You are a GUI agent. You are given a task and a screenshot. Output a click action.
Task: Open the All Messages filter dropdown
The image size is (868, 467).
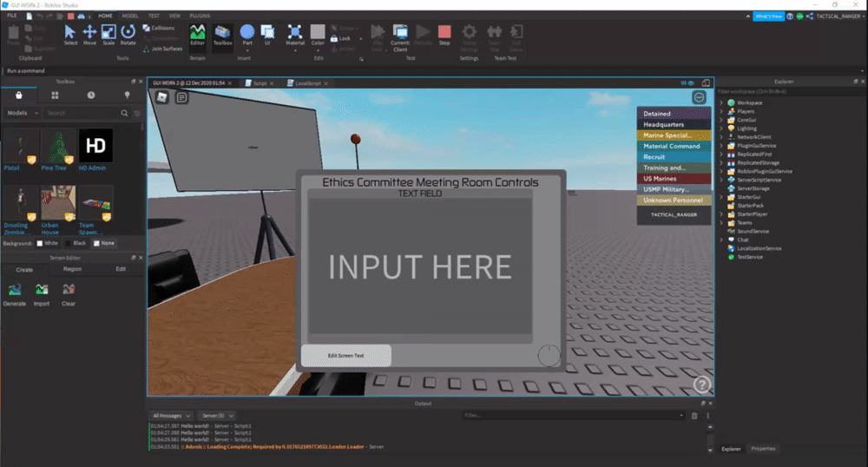click(171, 416)
